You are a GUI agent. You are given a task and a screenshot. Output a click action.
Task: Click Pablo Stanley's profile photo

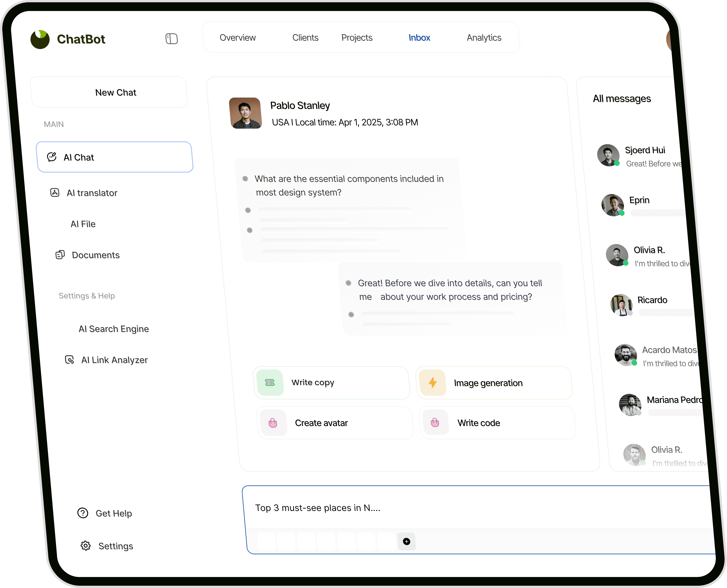(x=245, y=113)
